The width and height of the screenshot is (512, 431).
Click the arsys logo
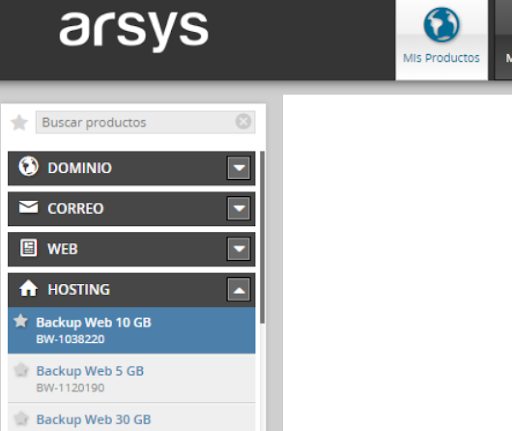click(134, 31)
